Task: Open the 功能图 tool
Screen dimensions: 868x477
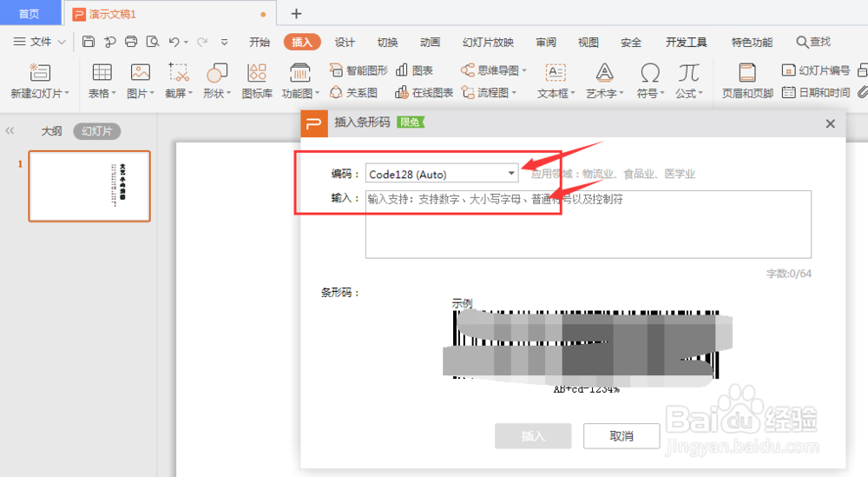Action: 300,81
